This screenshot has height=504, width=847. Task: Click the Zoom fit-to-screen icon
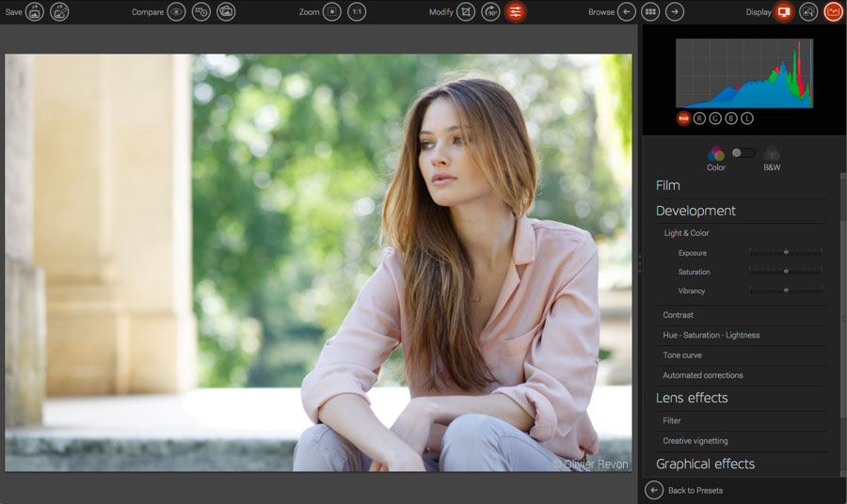point(331,12)
